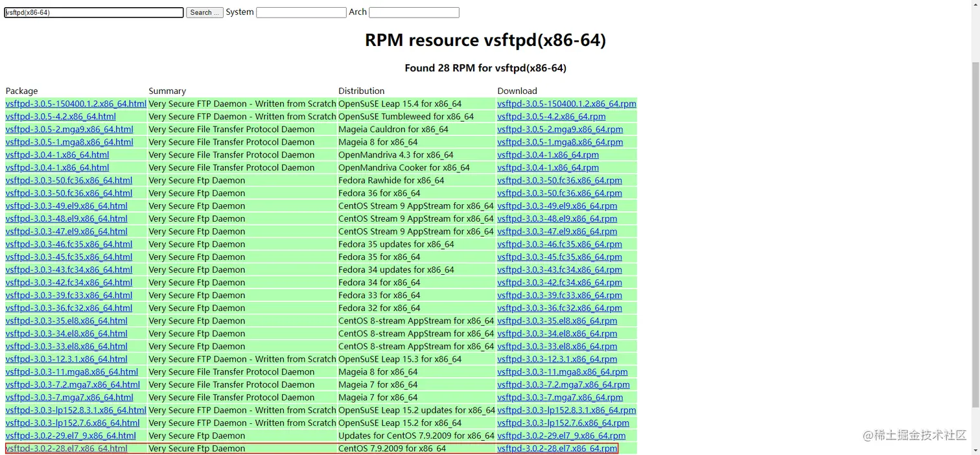The image size is (980, 455).
Task: Download vsftpd-3.0.3-35.el8.x86_64.rpm
Action: tap(557, 321)
